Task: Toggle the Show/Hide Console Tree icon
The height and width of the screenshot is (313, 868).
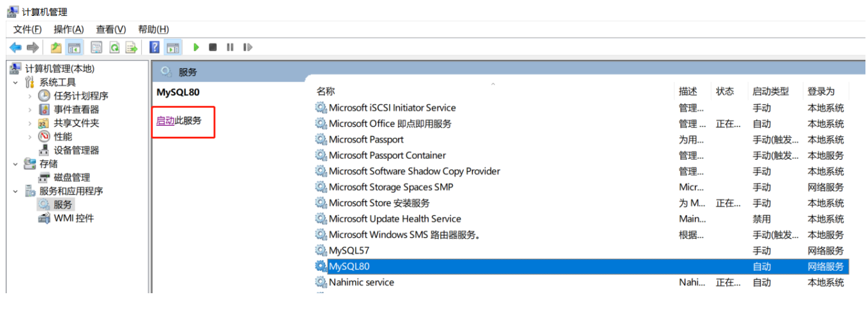Action: coord(75,47)
